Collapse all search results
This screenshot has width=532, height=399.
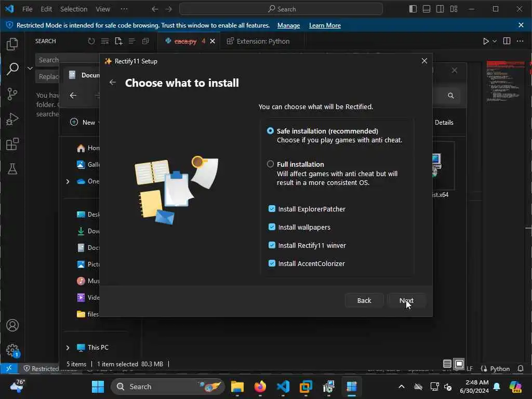tap(145, 41)
